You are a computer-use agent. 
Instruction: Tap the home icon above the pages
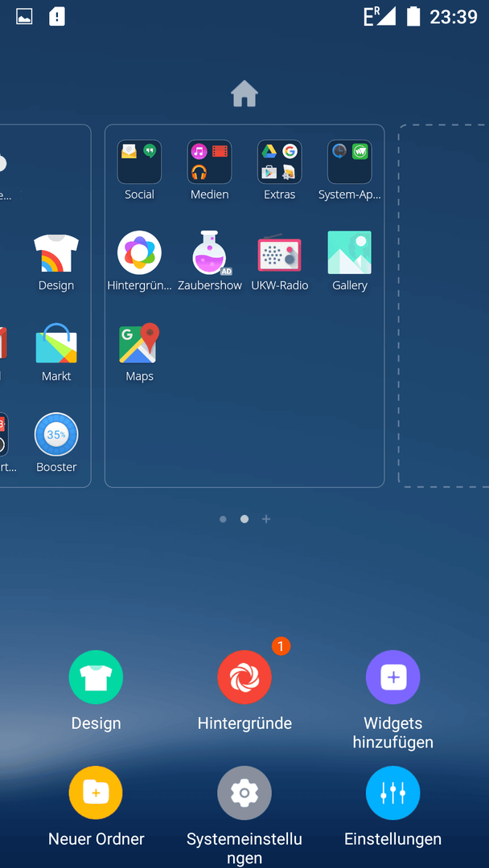pyautogui.click(x=244, y=93)
